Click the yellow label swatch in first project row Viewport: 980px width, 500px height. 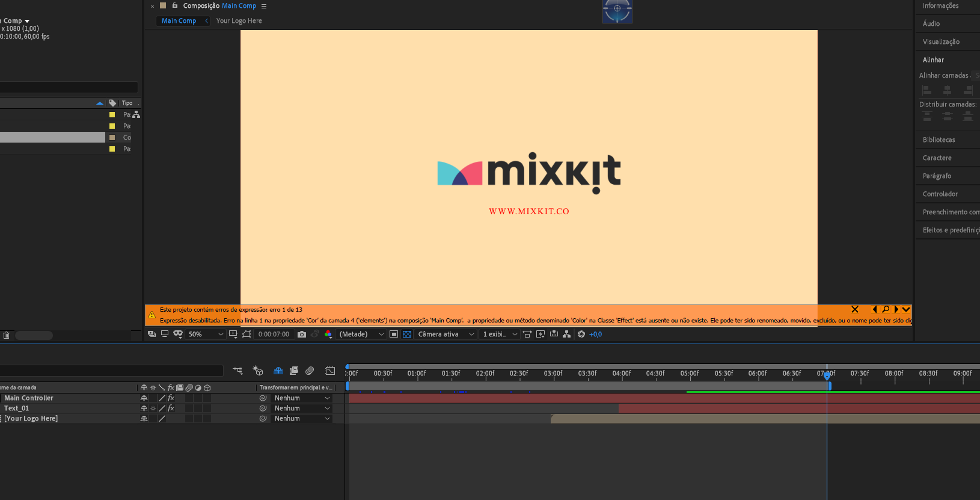(x=112, y=115)
